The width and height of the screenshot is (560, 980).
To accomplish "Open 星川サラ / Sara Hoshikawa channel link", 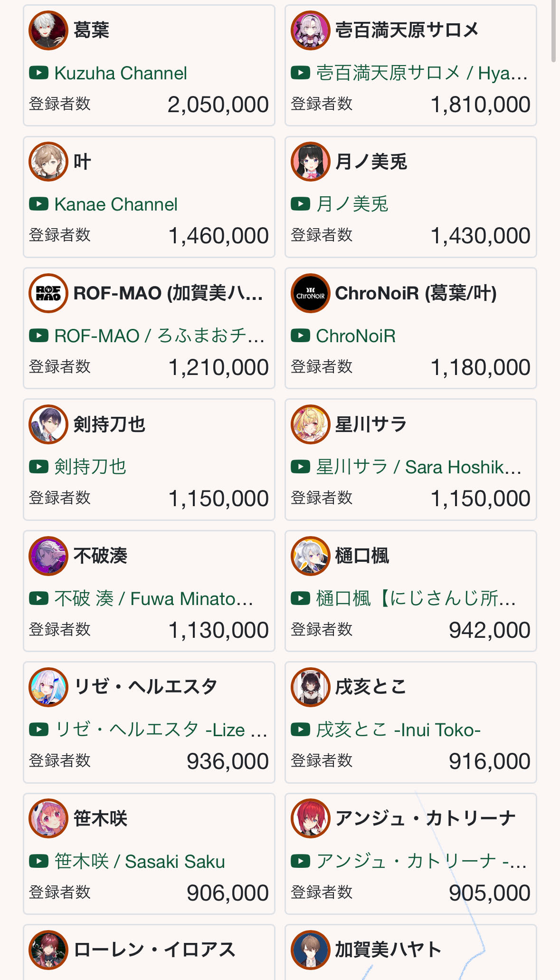I will (x=418, y=467).
